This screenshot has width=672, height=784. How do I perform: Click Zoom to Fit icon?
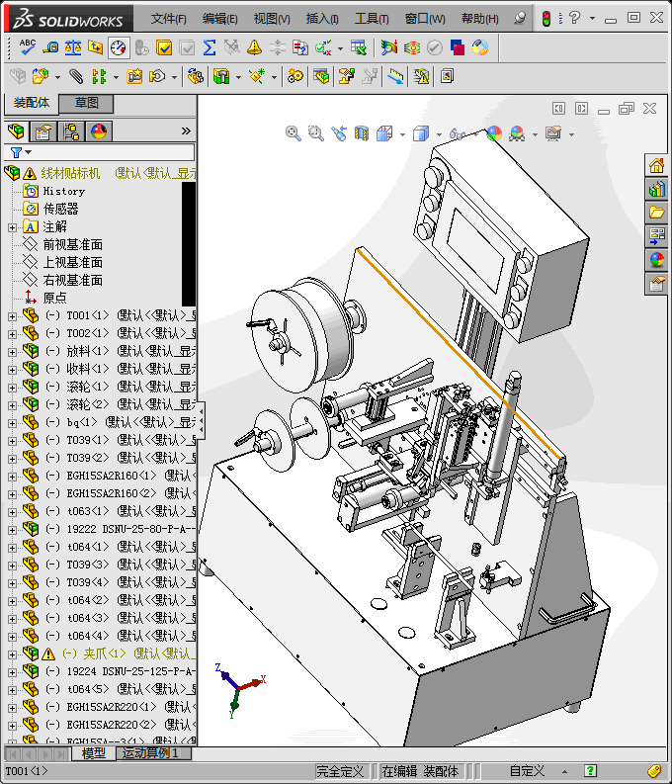pyautogui.click(x=294, y=133)
